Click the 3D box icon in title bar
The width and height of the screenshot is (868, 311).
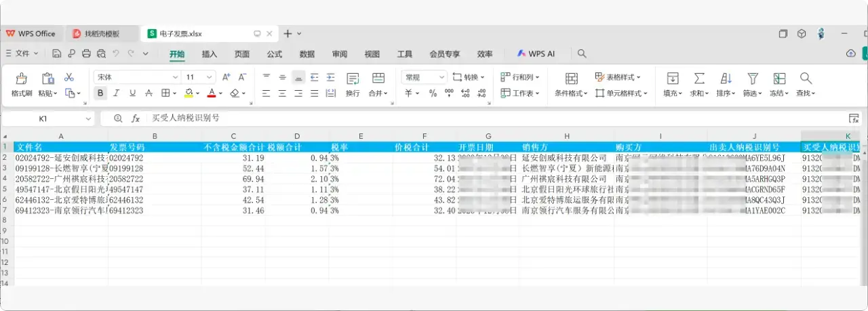point(802,33)
